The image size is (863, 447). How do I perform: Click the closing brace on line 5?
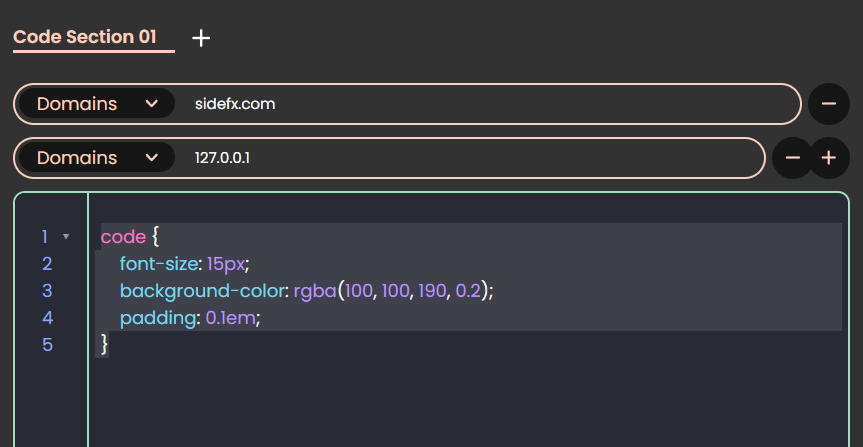click(105, 345)
